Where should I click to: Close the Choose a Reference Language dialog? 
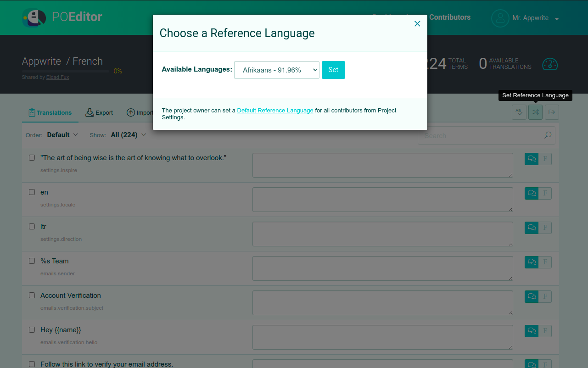417,24
